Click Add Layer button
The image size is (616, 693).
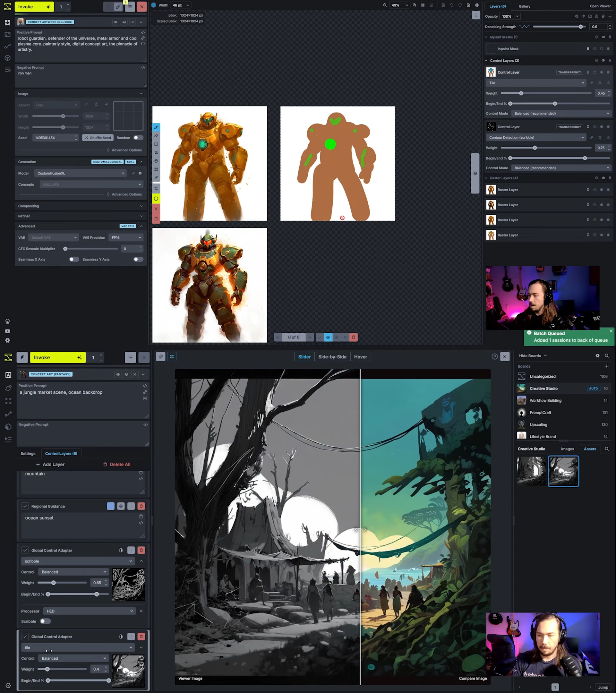pos(50,465)
